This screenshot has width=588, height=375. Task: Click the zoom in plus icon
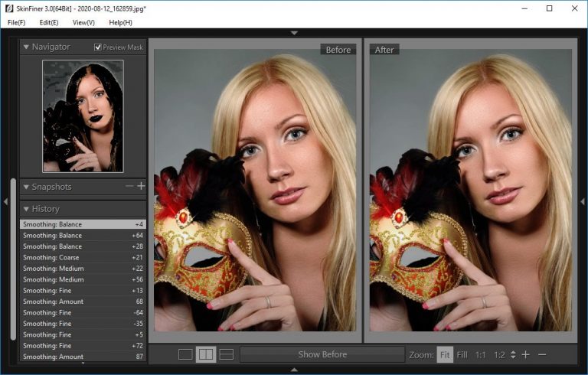(x=526, y=354)
